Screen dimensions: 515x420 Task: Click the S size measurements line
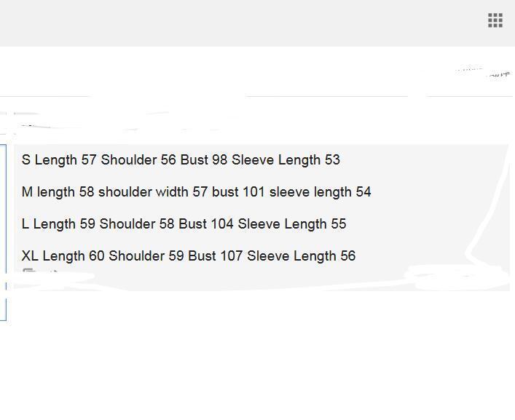point(181,160)
